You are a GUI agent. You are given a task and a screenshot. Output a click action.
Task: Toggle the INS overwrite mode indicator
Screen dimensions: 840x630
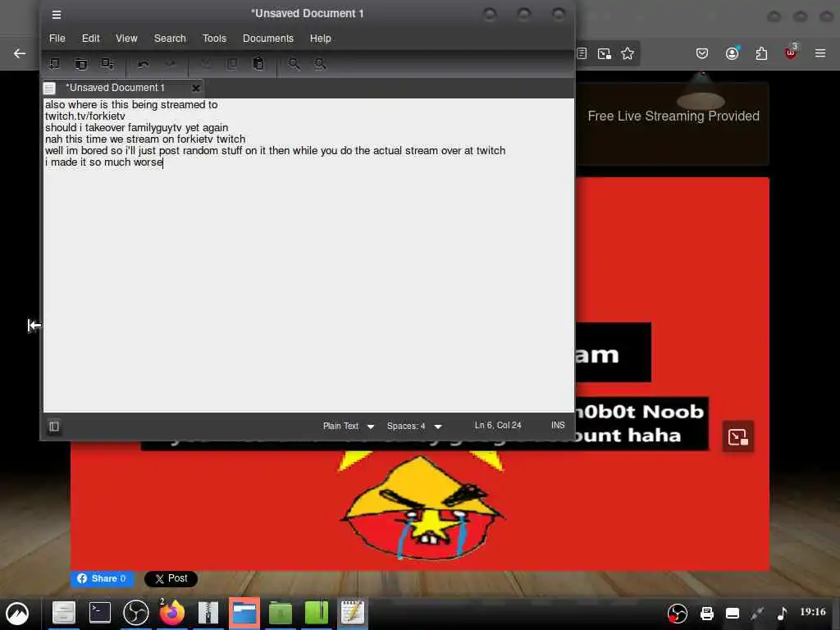click(x=558, y=425)
